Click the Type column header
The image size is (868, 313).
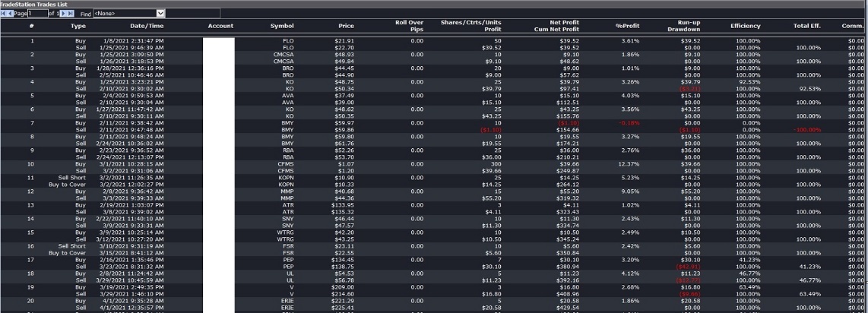[x=78, y=26]
